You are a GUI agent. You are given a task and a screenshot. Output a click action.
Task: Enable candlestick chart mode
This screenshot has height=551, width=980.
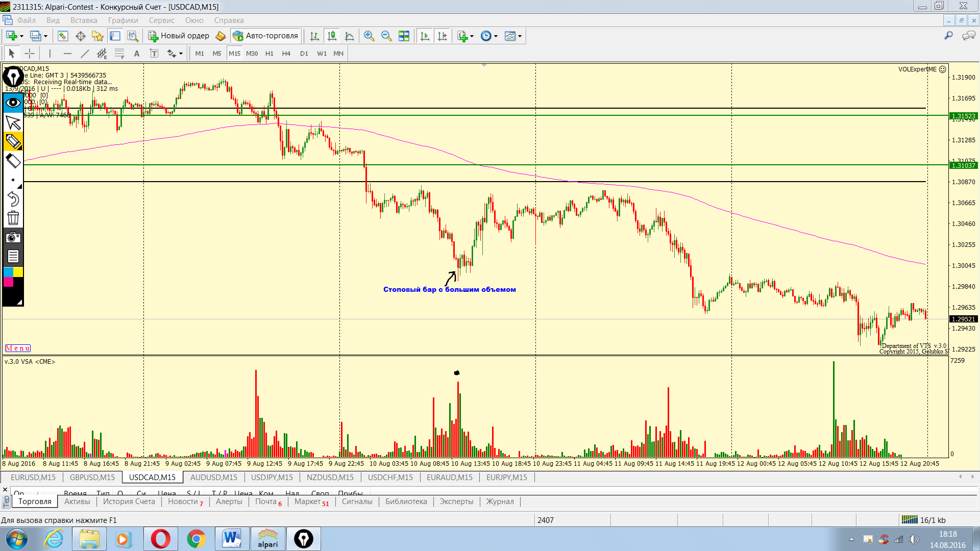(332, 36)
